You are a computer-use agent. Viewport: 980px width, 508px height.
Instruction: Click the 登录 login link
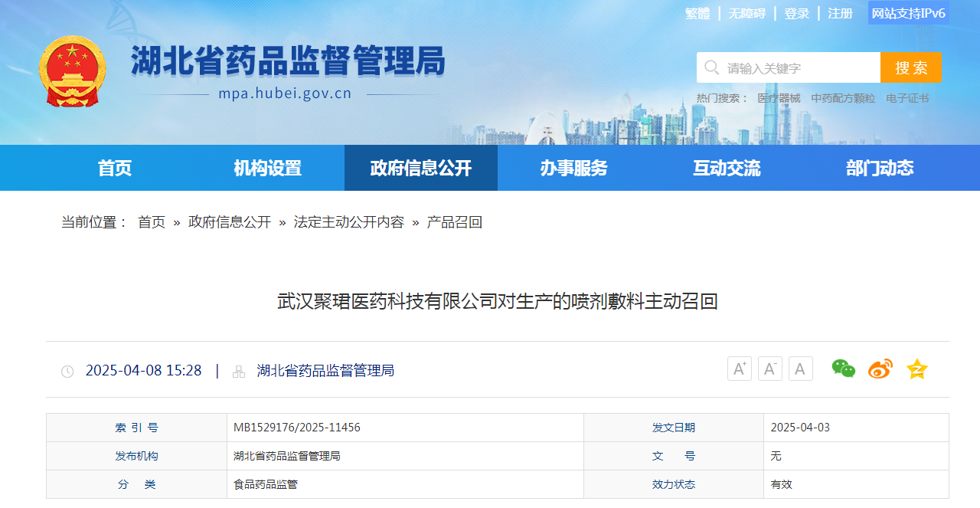click(x=797, y=14)
